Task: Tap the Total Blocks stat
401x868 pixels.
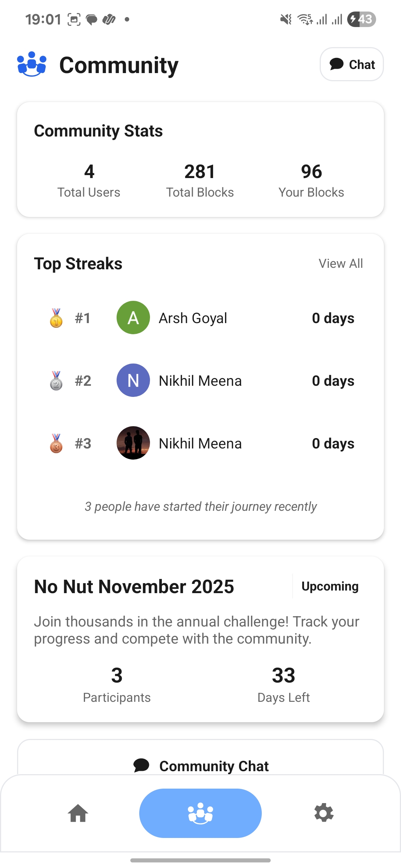Action: [200, 180]
